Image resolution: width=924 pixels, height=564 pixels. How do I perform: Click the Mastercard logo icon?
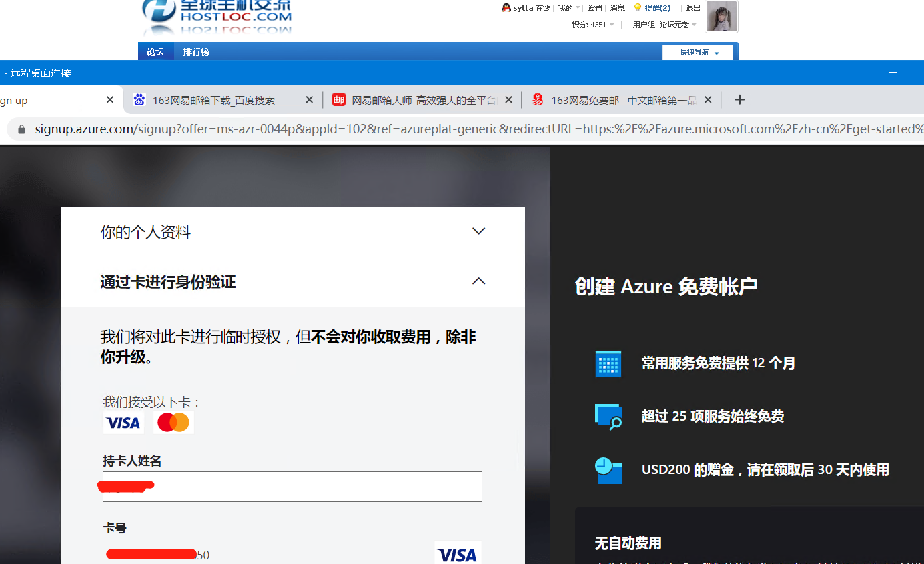tap(173, 422)
